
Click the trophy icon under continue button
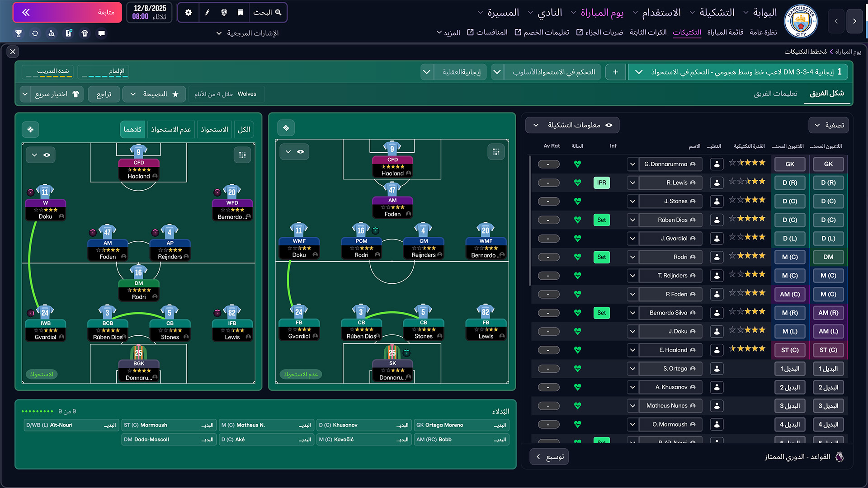pos(19,33)
